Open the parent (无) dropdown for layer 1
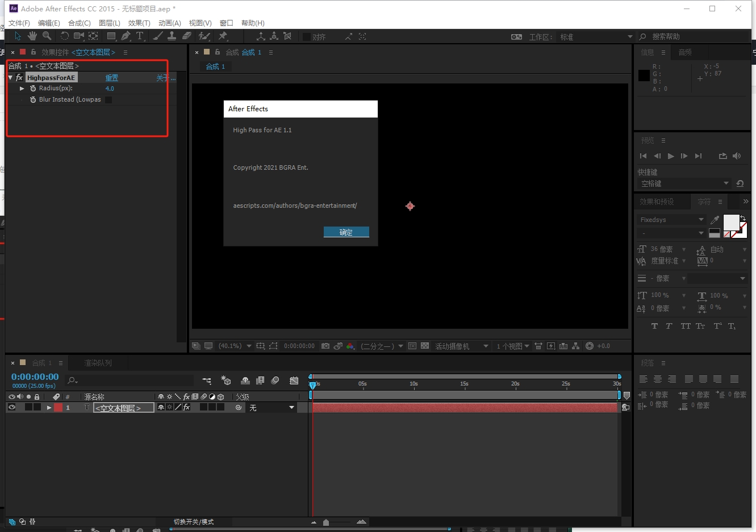Image resolution: width=756 pixels, height=532 pixels. pos(272,408)
